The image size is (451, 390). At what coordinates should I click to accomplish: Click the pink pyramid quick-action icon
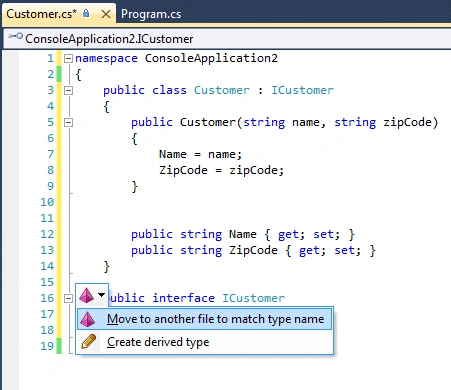click(x=87, y=295)
